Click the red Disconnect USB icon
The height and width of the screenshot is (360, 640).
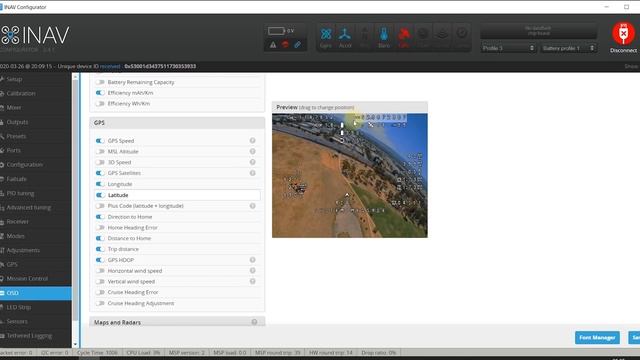point(623,33)
